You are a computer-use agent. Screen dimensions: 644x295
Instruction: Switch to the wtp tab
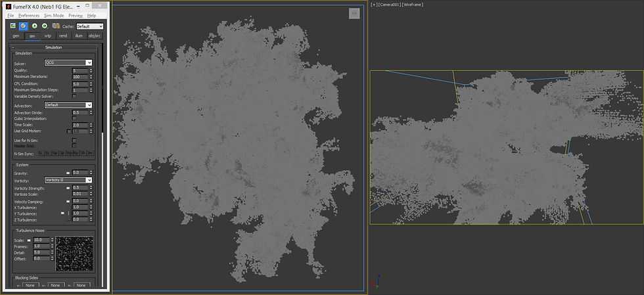[47, 35]
